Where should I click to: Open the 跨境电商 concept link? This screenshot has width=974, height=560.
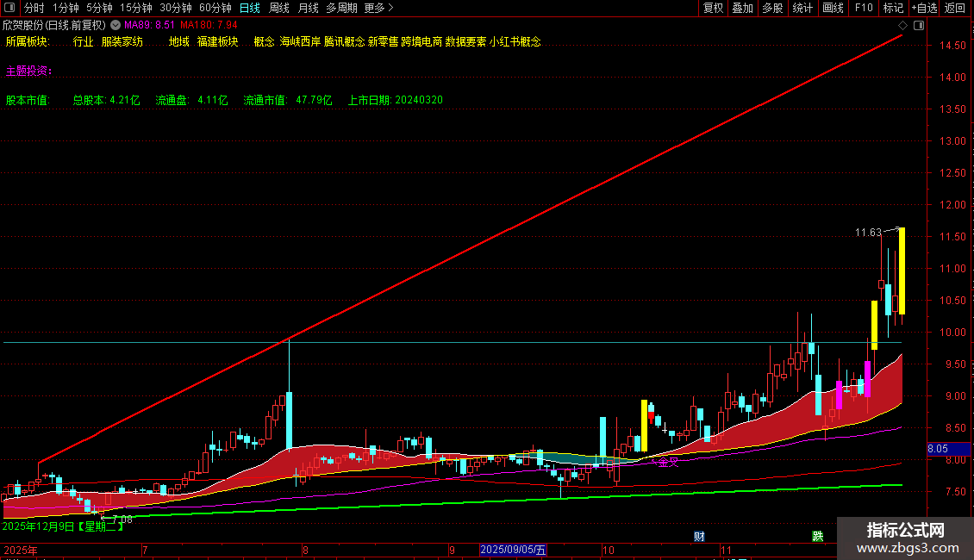(x=421, y=41)
